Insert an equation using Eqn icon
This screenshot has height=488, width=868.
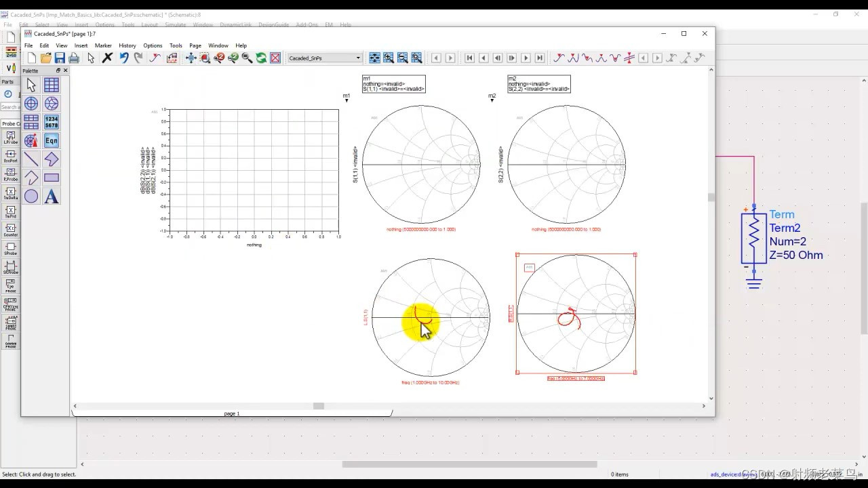tap(52, 140)
